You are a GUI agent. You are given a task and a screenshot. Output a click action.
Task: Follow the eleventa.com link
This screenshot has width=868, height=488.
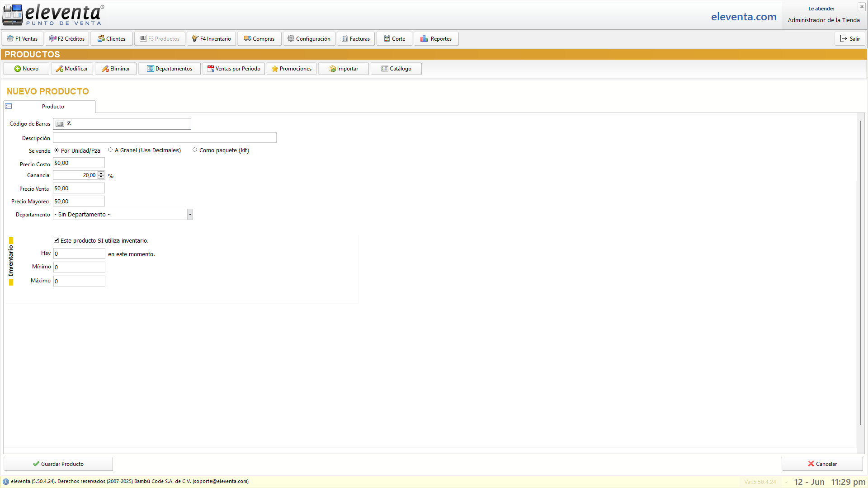(743, 17)
